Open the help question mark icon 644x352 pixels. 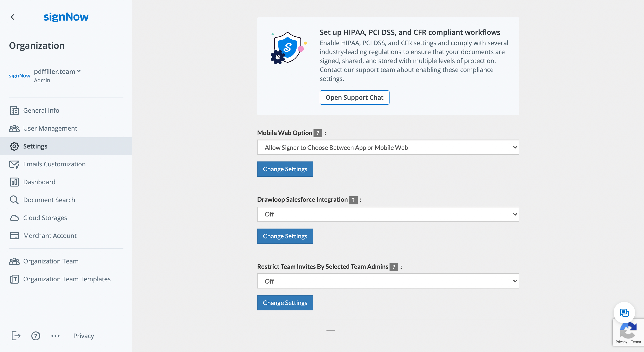pos(36,336)
